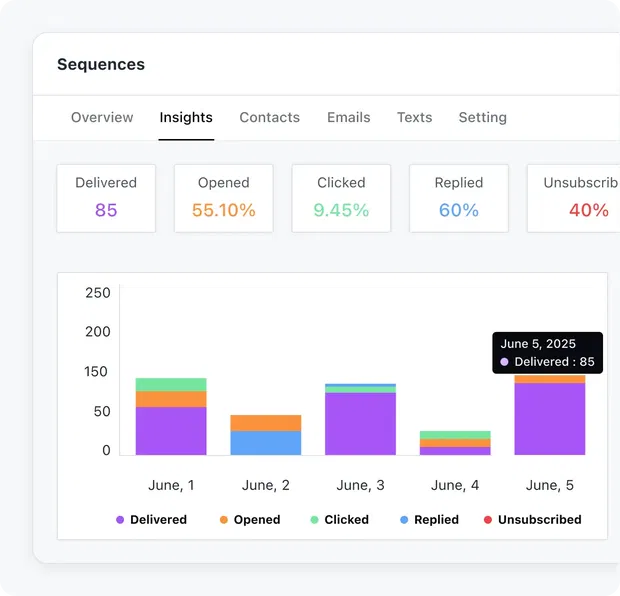Go to the Emails tab

(x=348, y=117)
